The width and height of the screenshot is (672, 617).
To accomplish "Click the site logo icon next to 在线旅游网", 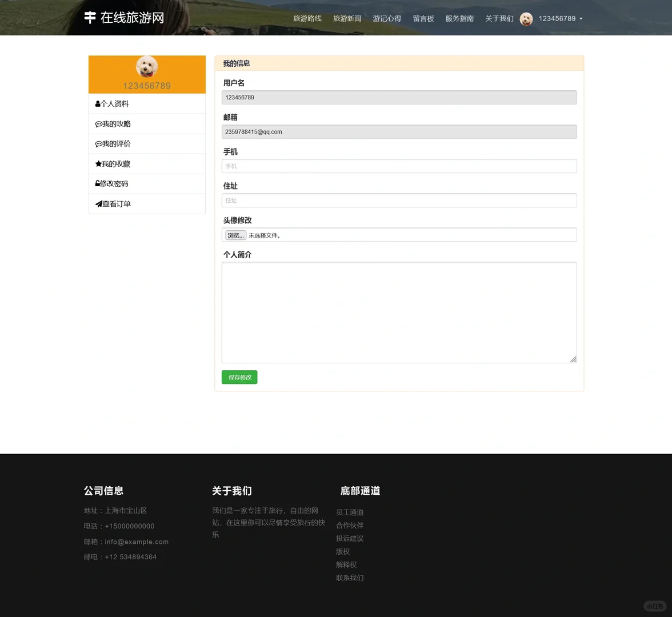I will (90, 18).
